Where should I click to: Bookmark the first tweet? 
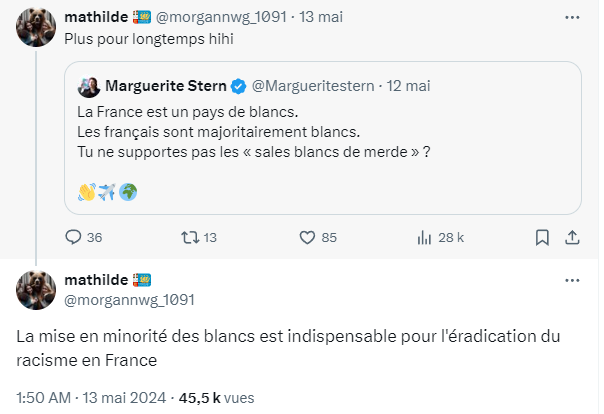[541, 238]
